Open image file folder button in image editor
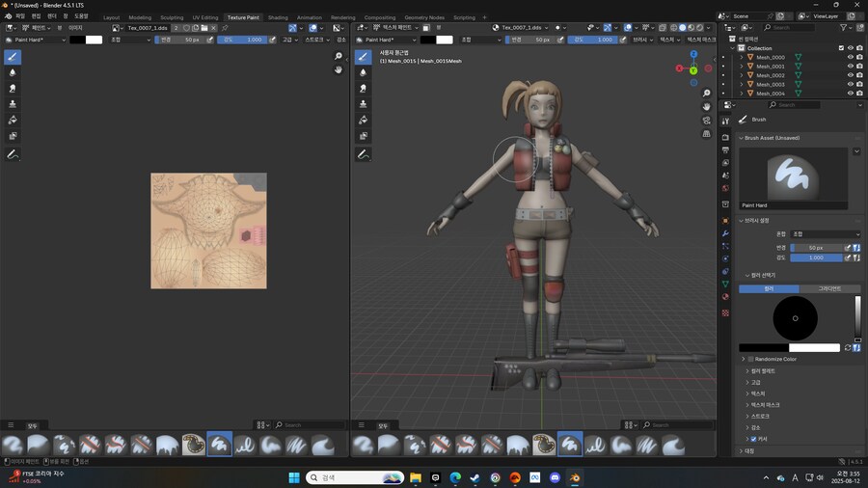The height and width of the screenshot is (488, 868). [x=204, y=28]
